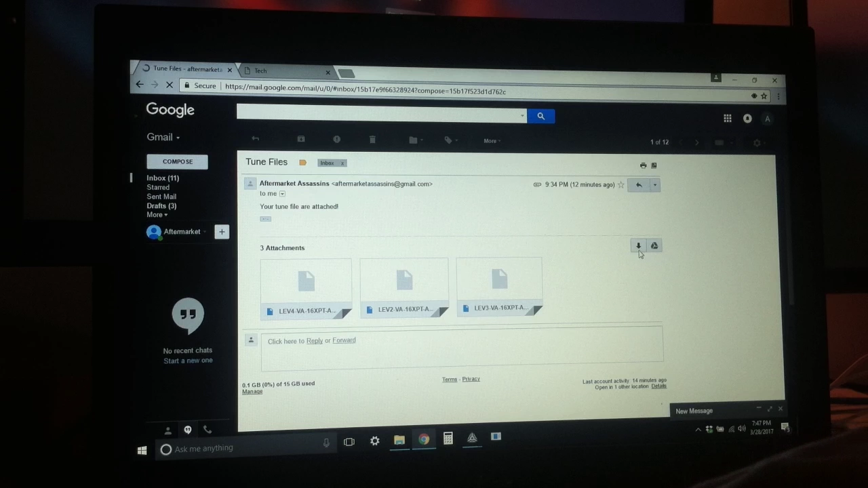868x488 pixels.
Task: Show trimmed content ellipsis
Action: click(x=265, y=219)
